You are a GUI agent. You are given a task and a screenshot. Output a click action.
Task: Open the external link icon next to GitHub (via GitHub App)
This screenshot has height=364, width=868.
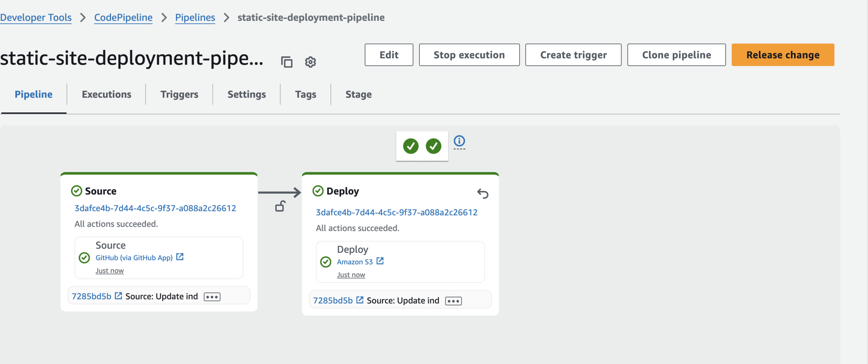click(180, 257)
